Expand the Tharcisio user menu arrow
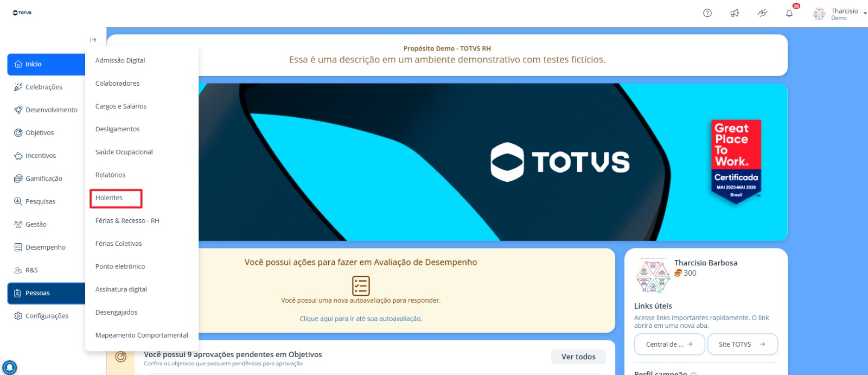Viewport: 868px width, 375px height. (x=865, y=14)
